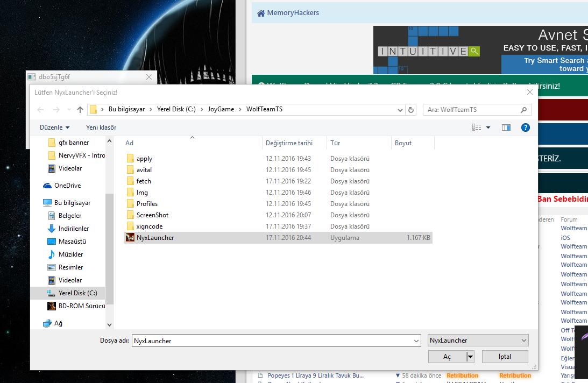
Task: Click the İptal button
Action: (505, 356)
